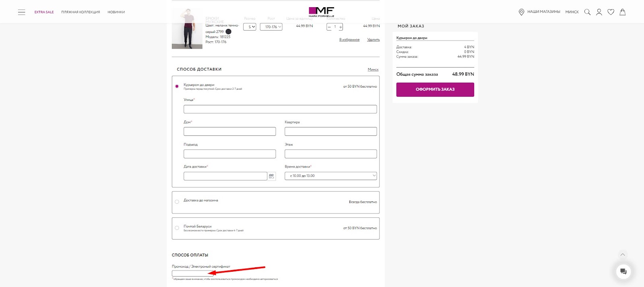644x287 pixels.
Task: Open the calendar date picker icon
Action: [x=272, y=176]
